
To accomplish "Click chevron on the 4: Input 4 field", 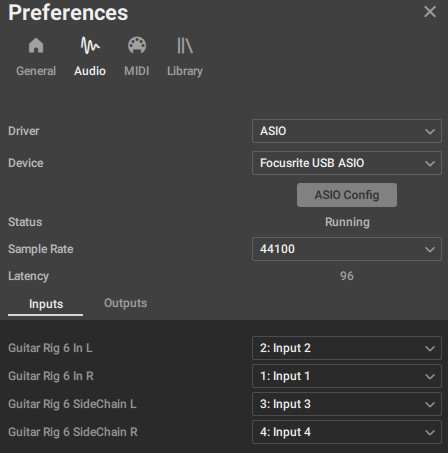I will tap(430, 432).
